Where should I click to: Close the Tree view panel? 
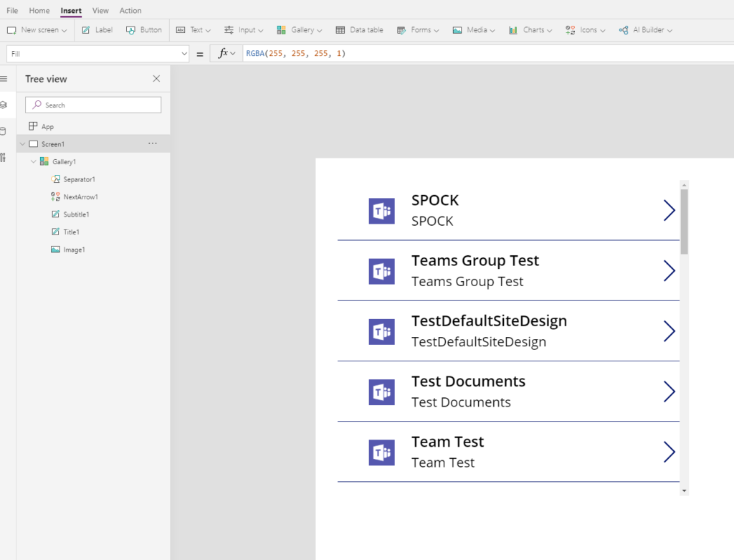tap(156, 79)
